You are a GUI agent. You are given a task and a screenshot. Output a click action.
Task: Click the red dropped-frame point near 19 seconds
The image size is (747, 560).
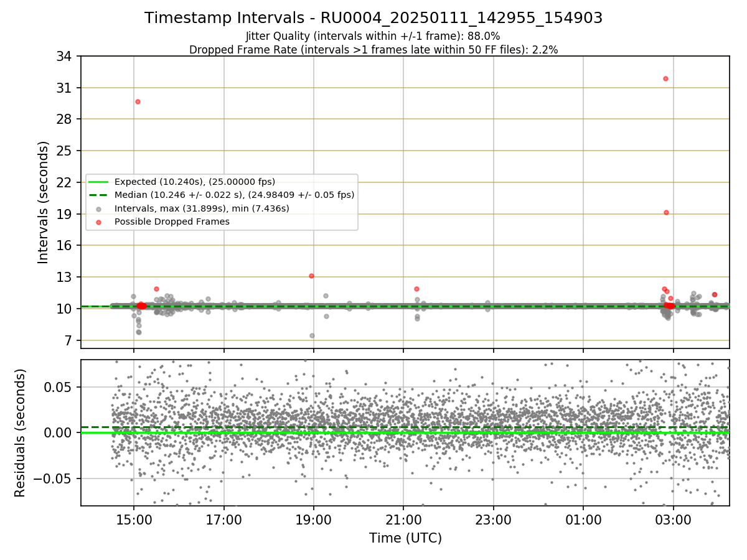666,212
